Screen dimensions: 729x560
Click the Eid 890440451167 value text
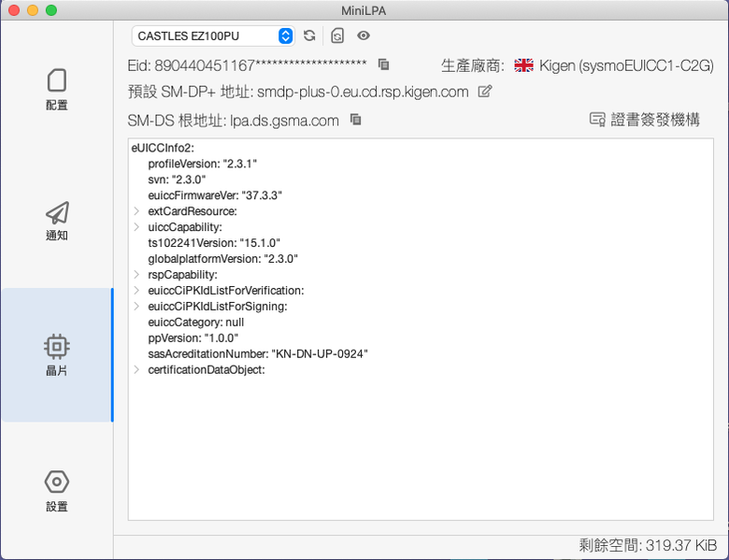pyautogui.click(x=261, y=65)
